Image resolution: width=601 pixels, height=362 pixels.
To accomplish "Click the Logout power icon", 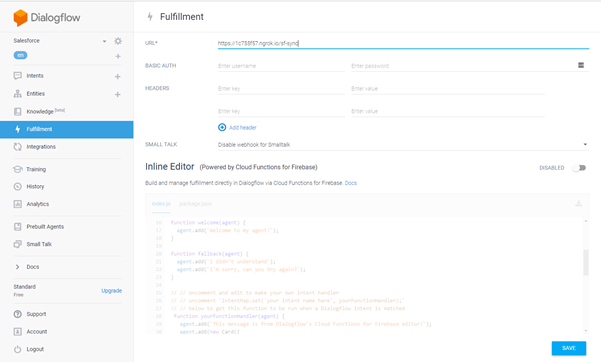I will [x=18, y=349].
